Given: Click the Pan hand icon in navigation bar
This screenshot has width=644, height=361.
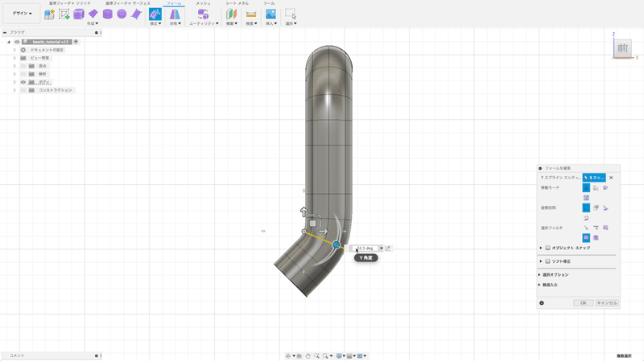Looking at the screenshot, I should (308, 355).
